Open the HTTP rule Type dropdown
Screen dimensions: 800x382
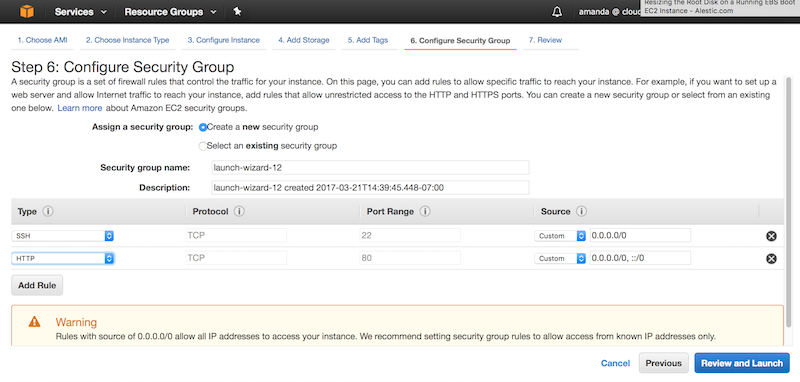pos(62,258)
